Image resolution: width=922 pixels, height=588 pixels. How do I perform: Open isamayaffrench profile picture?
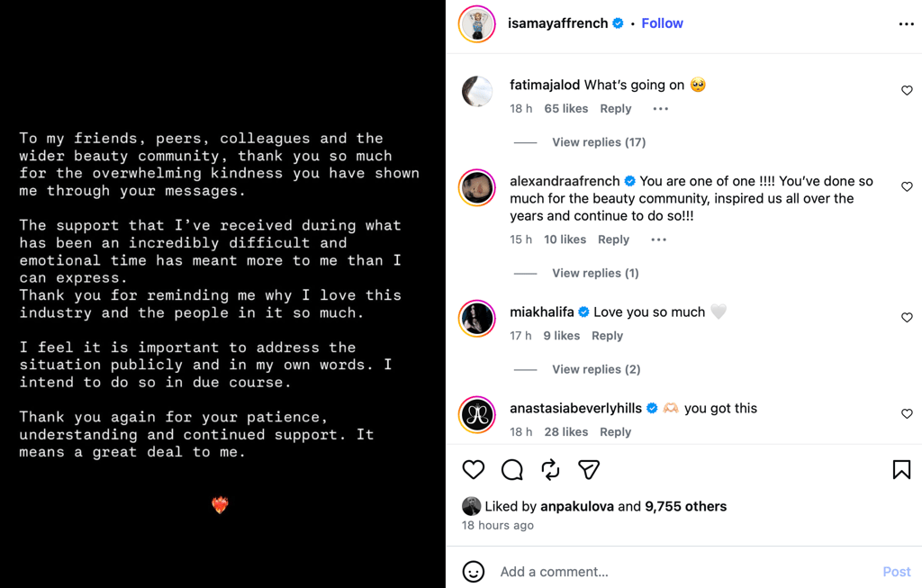pyautogui.click(x=477, y=24)
